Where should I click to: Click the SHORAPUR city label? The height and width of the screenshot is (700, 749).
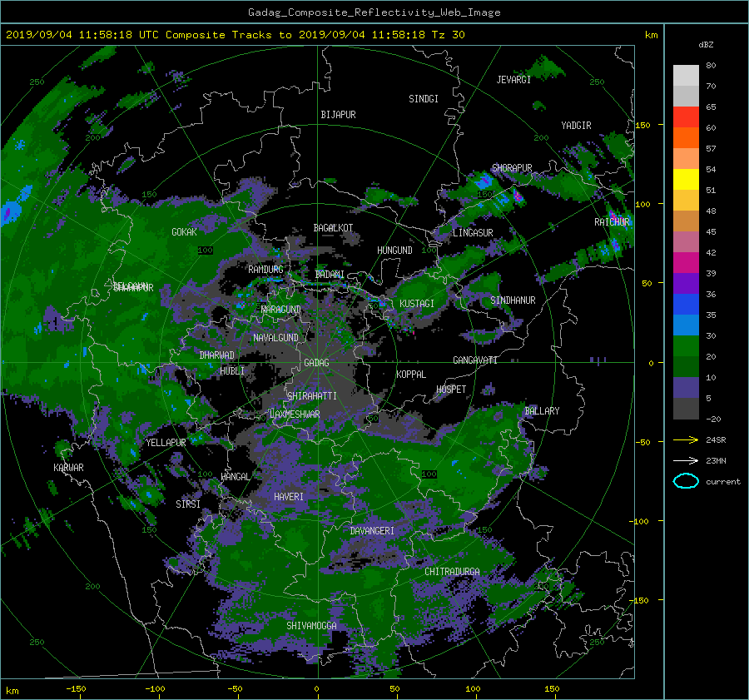tap(512, 168)
